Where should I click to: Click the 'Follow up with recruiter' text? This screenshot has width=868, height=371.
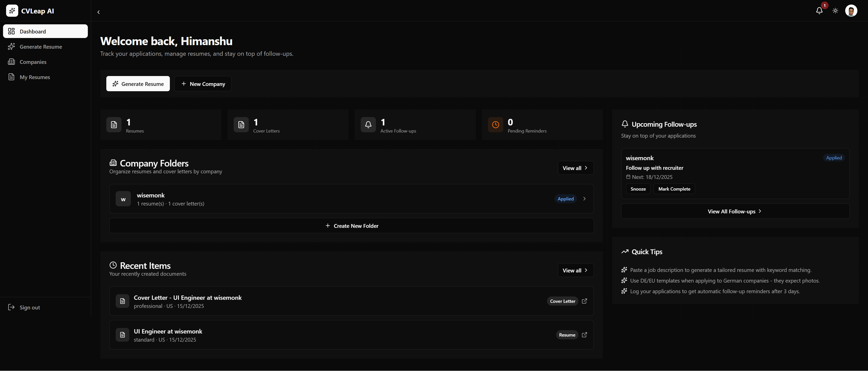(654, 168)
